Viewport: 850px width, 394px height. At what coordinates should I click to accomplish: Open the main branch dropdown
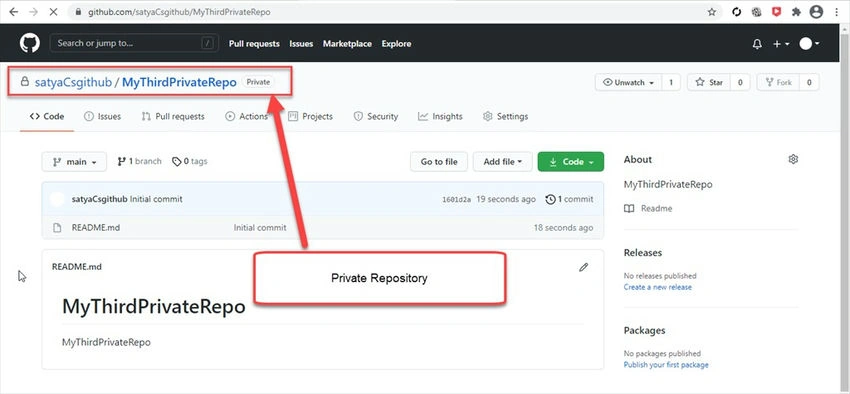pyautogui.click(x=74, y=162)
